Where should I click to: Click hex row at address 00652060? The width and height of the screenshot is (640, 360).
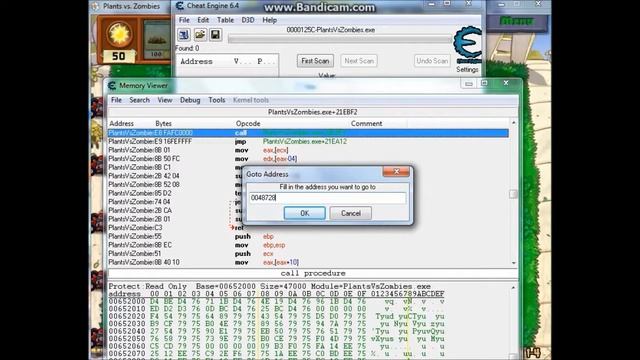pos(276,347)
